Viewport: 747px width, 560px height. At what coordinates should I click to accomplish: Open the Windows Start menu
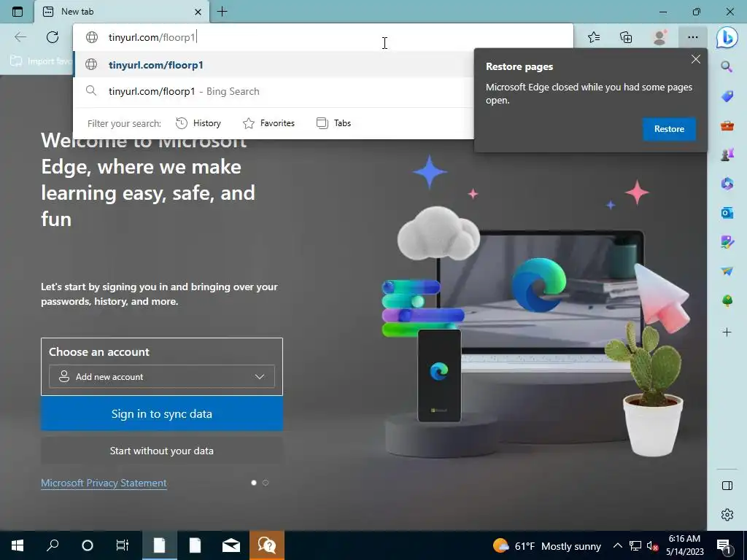click(x=18, y=545)
